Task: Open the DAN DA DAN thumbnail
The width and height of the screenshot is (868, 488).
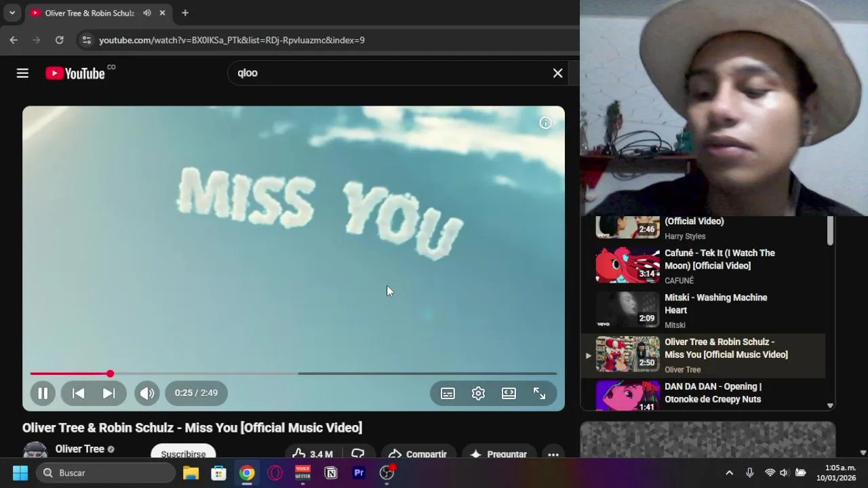Action: click(x=627, y=396)
